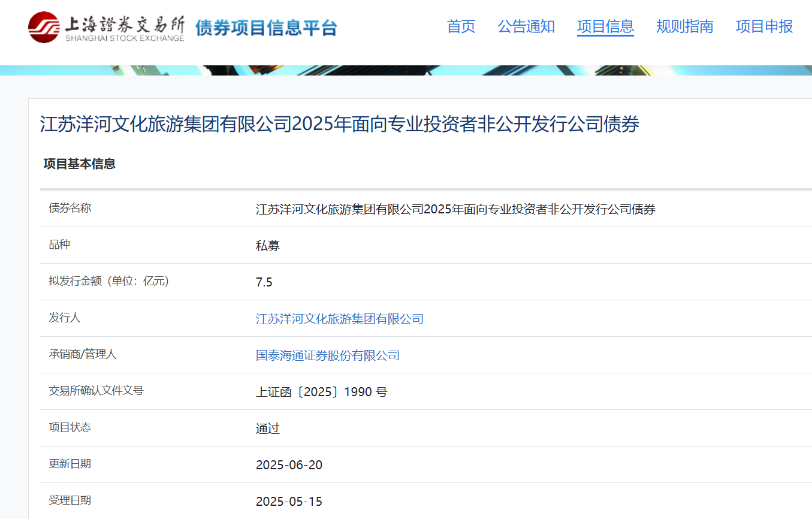Viewport: 812px width, 519px height.
Task: Click the 债券名称 label
Action: tap(70, 208)
